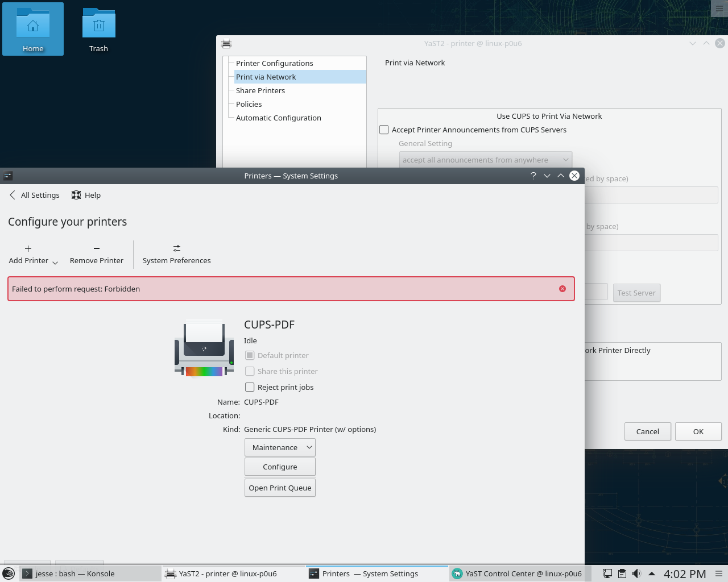Enable Accept Printer Announcements from CUPS Servers
Viewport: 728px width, 582px height.
(384, 130)
